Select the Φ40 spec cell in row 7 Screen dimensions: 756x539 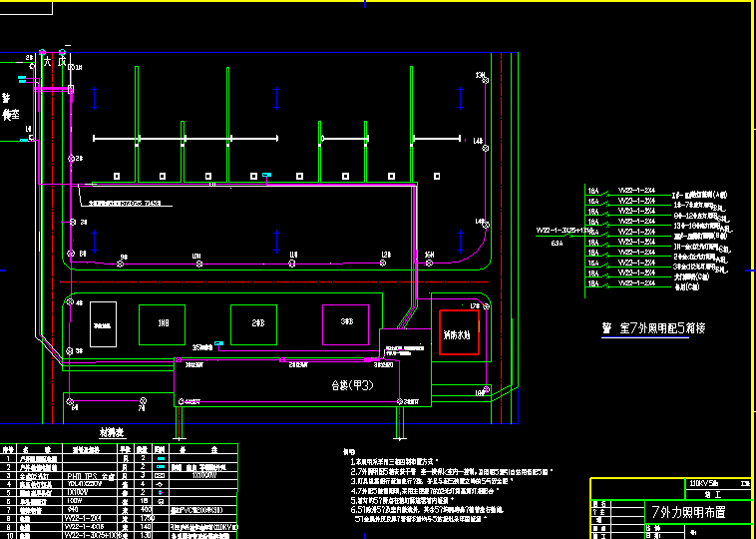click(x=74, y=509)
